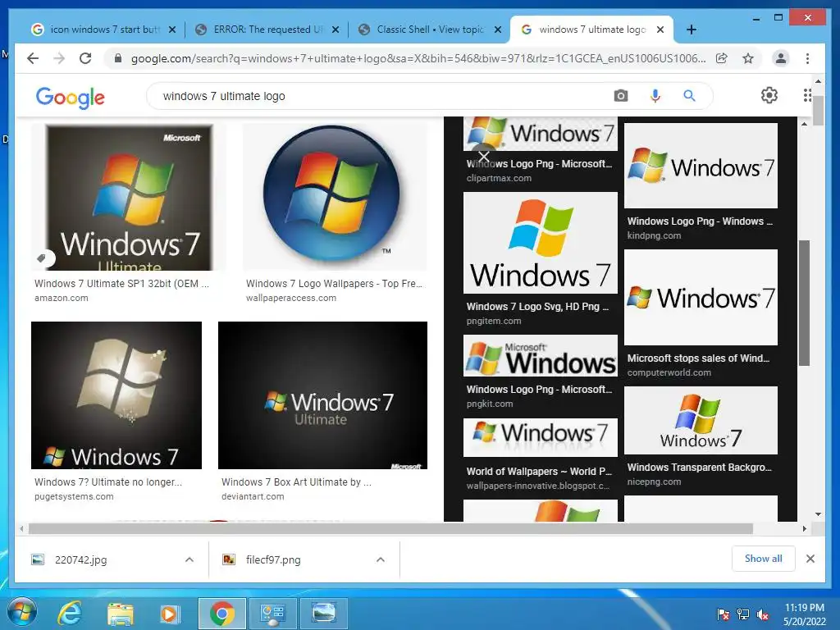
Task: Close the downloads bar
Action: click(x=810, y=559)
